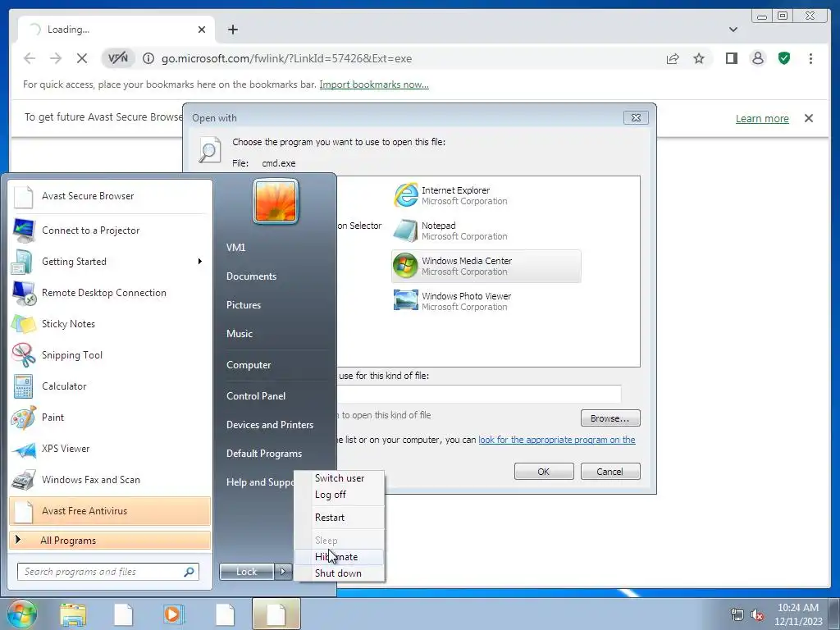Click the arrow next to Lock
Image resolution: width=840 pixels, height=630 pixels.
[283, 572]
